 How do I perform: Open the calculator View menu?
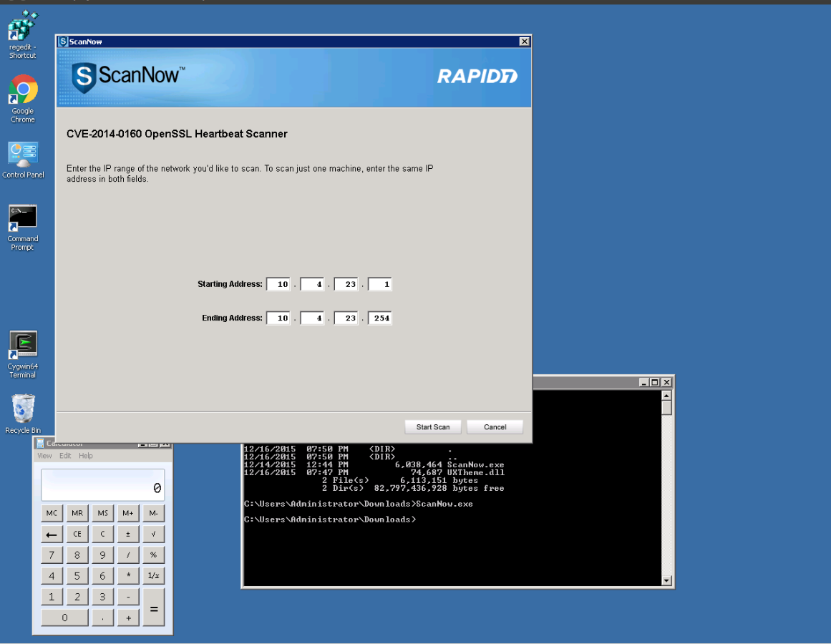(44, 456)
